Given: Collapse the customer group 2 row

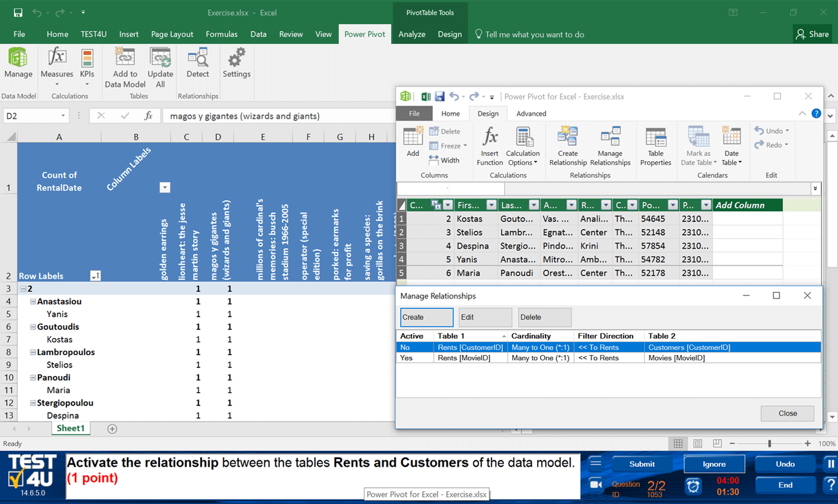Looking at the screenshot, I should (23, 289).
